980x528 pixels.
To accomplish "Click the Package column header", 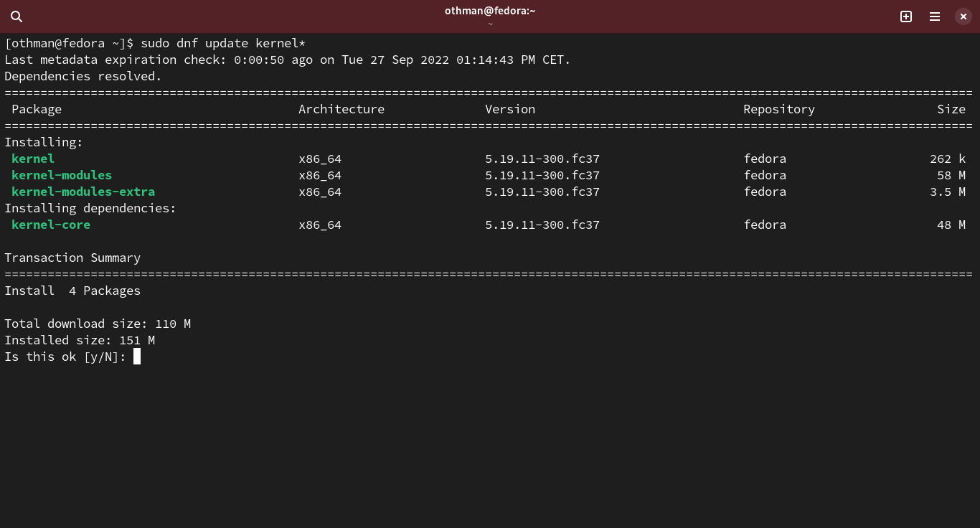I will coord(37,109).
